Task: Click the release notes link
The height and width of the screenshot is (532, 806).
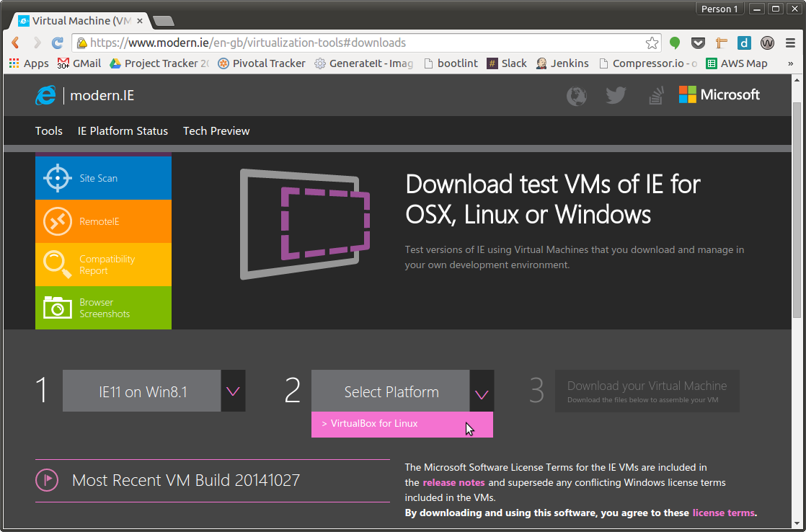Action: (x=453, y=483)
